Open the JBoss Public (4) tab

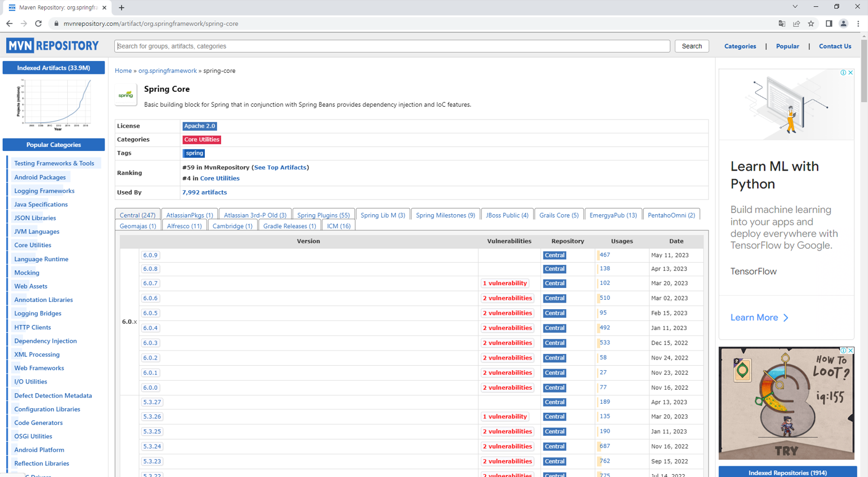pyautogui.click(x=507, y=215)
